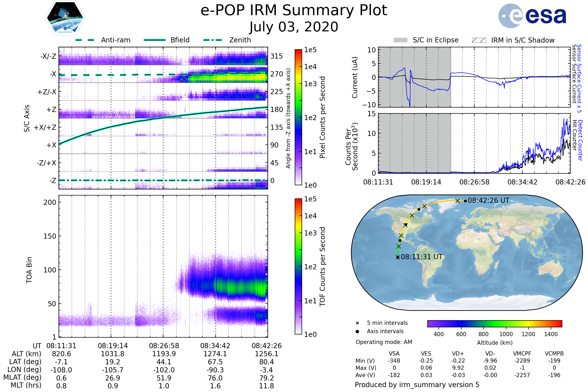Click the CASSIOPE mission hexagon logo
Image resolution: width=588 pixels, height=392 pixels.
pyautogui.click(x=65, y=18)
